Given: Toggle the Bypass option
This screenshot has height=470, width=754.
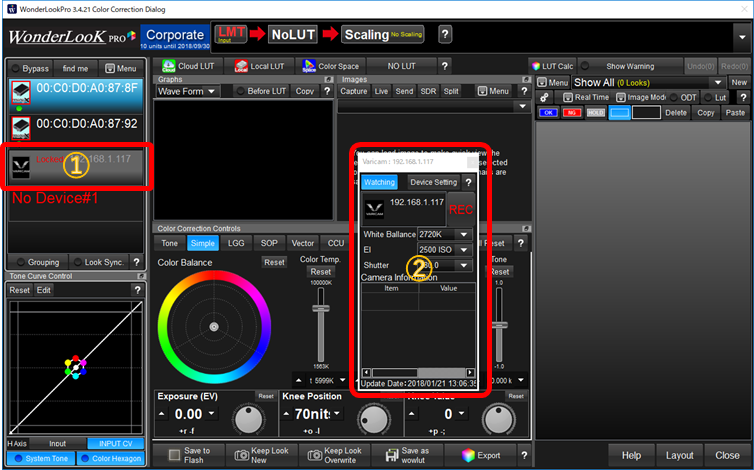Looking at the screenshot, I should (31, 68).
